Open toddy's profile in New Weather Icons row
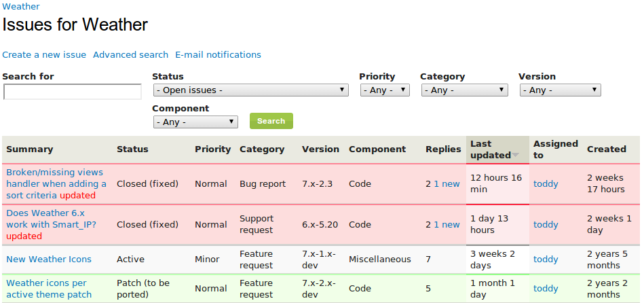The image size is (644, 303). click(x=546, y=260)
